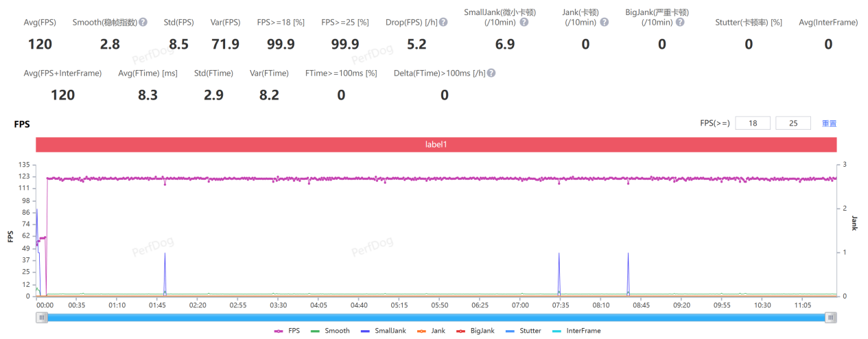Click the 05:15 time axis label
Screen dimensions: 868x339
tap(399, 305)
